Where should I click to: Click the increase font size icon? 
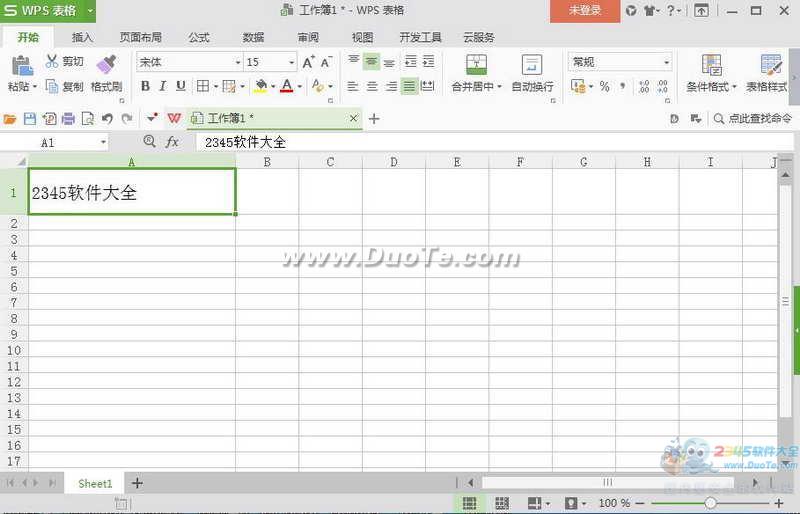(x=308, y=62)
